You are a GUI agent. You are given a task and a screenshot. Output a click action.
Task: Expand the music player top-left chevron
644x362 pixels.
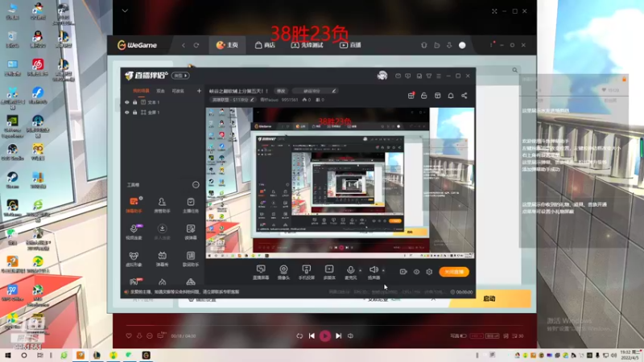coord(125,10)
